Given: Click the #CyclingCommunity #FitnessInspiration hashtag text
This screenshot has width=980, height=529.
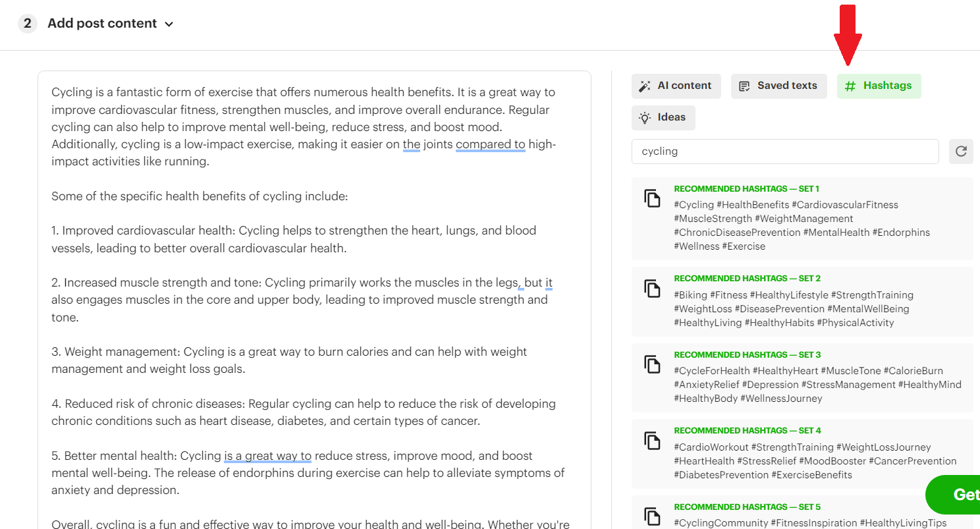Looking at the screenshot, I should tap(811, 523).
